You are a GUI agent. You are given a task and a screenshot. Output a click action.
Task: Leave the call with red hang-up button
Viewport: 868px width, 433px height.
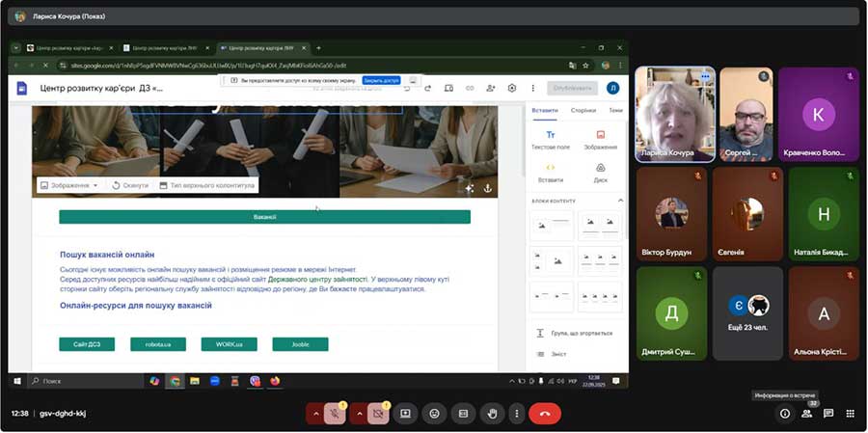point(545,414)
